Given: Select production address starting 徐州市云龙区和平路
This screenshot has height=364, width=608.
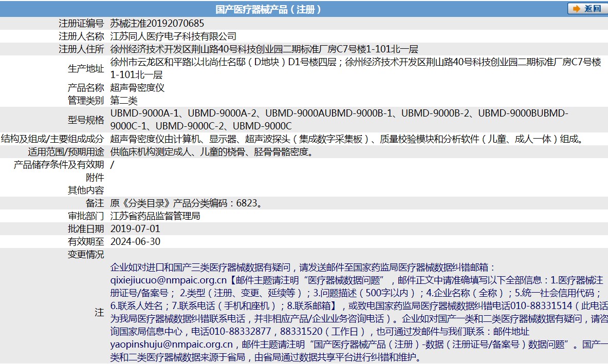Looking at the screenshot, I should click(x=356, y=68).
